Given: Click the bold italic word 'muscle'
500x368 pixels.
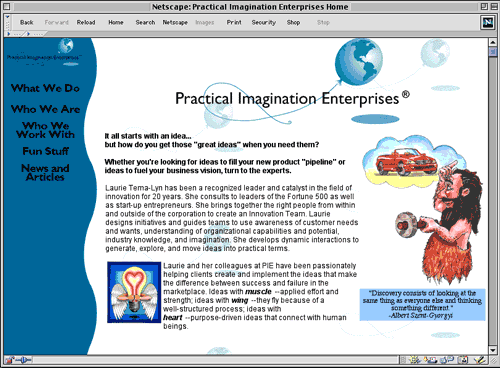Looking at the screenshot, I should [x=258, y=292].
